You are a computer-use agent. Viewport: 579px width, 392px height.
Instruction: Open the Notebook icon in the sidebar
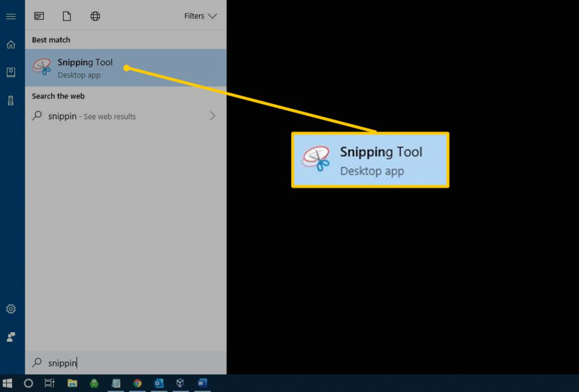click(11, 72)
